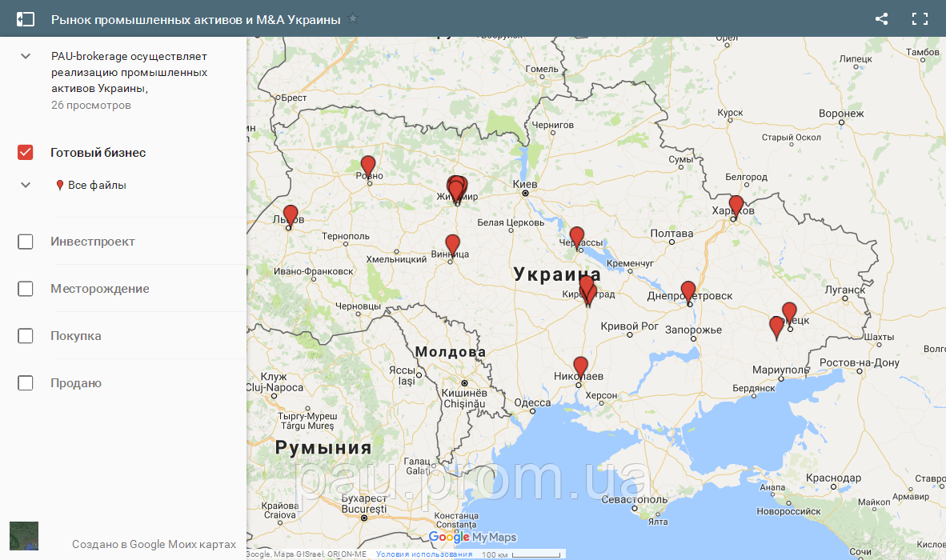Select the red marker near Харьков
Image resolution: width=946 pixels, height=560 pixels.
click(736, 206)
